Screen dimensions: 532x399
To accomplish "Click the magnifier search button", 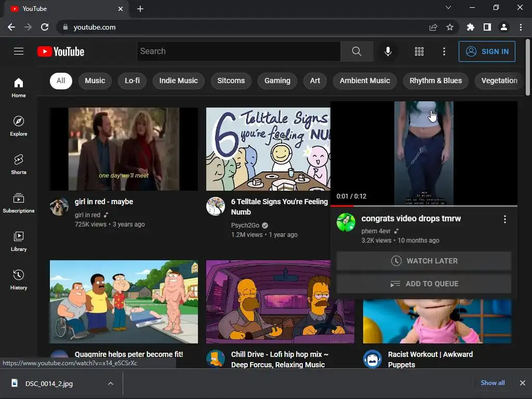I will 356,51.
